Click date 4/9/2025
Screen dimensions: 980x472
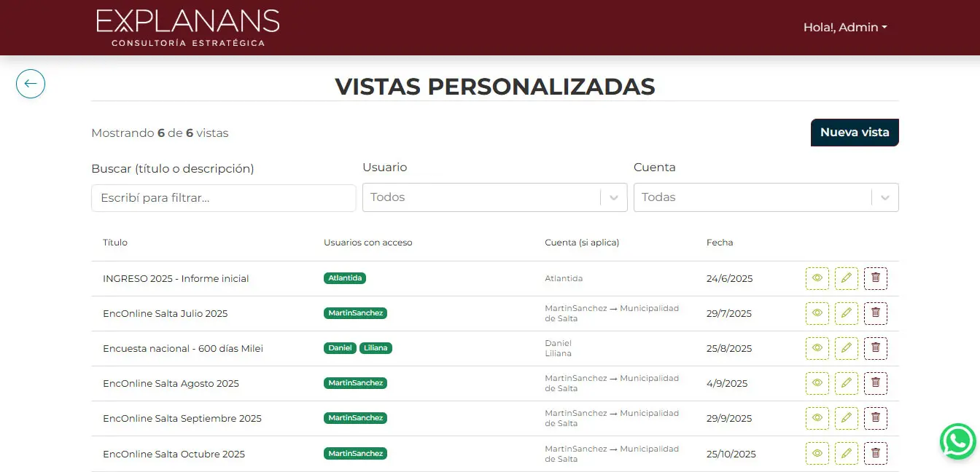tap(727, 384)
